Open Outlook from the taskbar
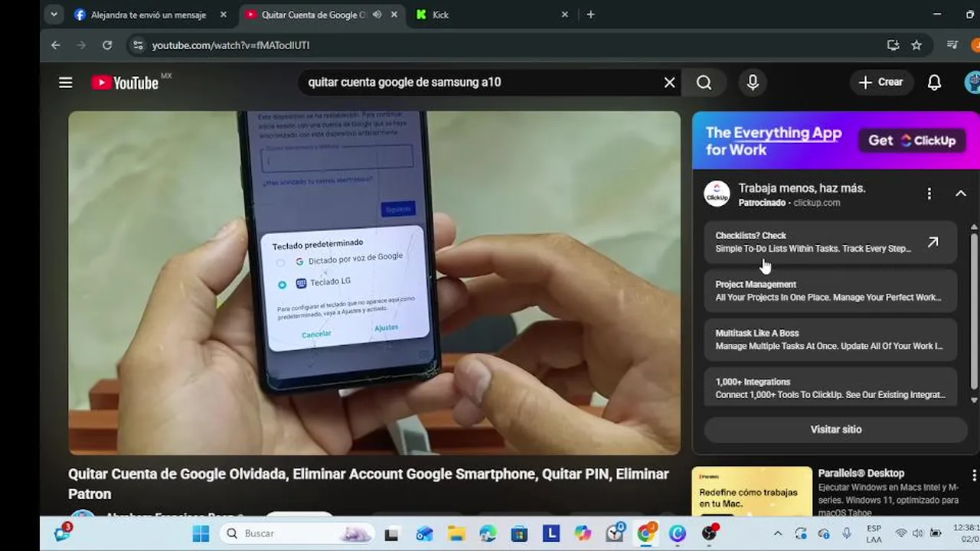The image size is (980, 551). point(424,533)
